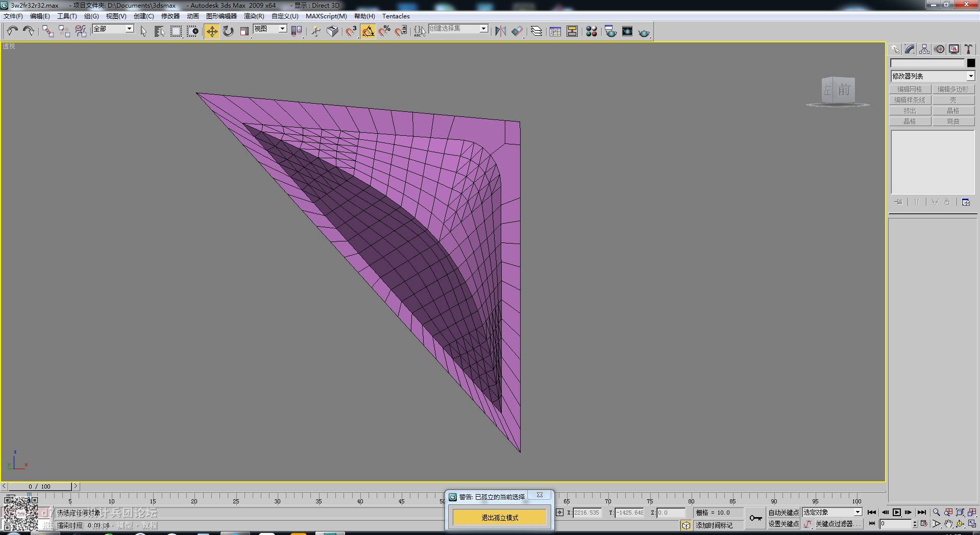The image size is (980, 535).
Task: Open the Rendered Frame Window
Action: point(627,31)
